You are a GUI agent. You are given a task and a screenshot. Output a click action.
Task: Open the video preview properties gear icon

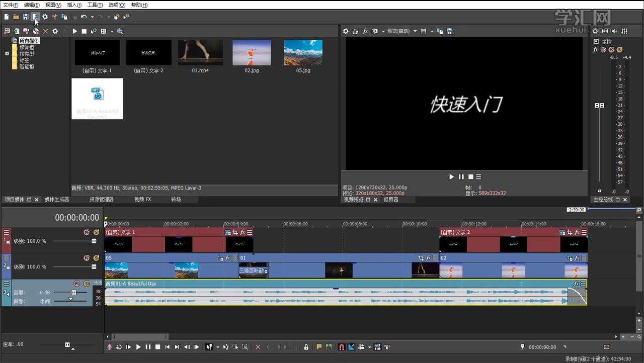click(x=346, y=31)
